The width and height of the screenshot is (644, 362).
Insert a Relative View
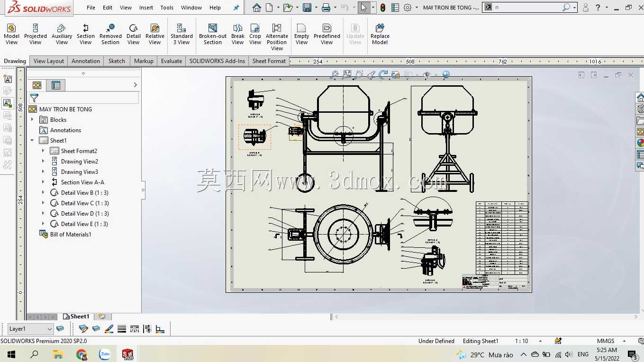[x=155, y=34]
